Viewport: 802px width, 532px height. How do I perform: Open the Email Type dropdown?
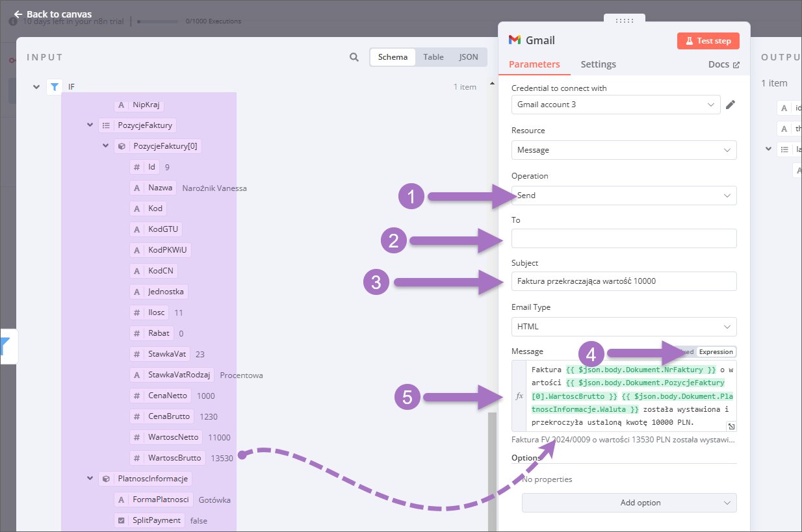624,327
